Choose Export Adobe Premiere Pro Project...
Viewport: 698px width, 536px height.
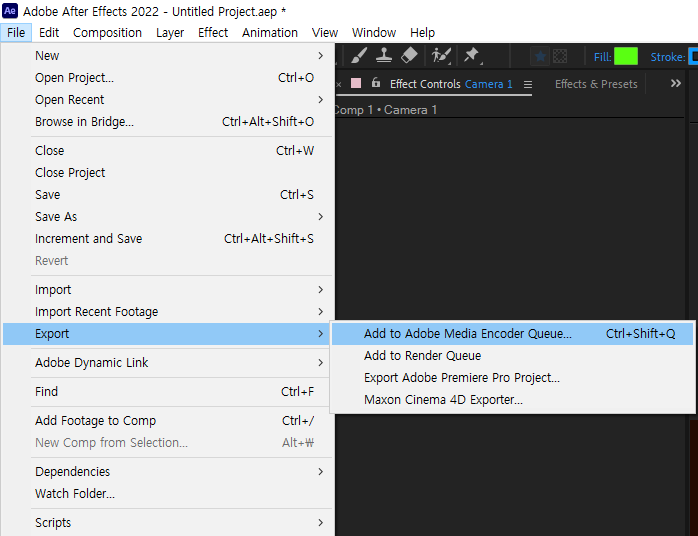point(512,378)
